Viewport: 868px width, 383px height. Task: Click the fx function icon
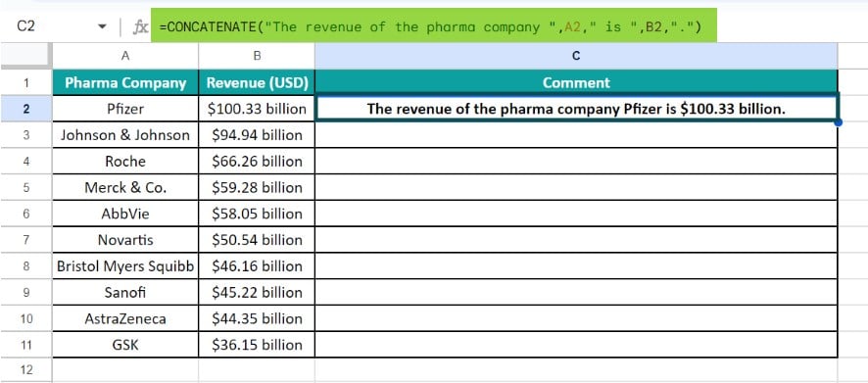pos(141,27)
